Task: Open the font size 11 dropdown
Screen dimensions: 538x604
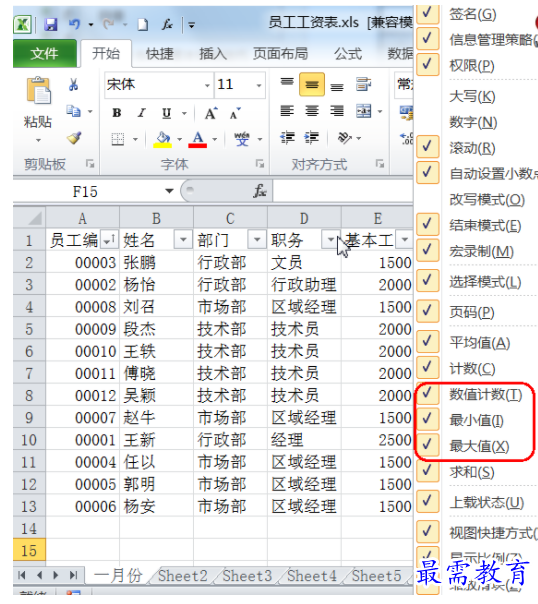Action: click(259, 85)
